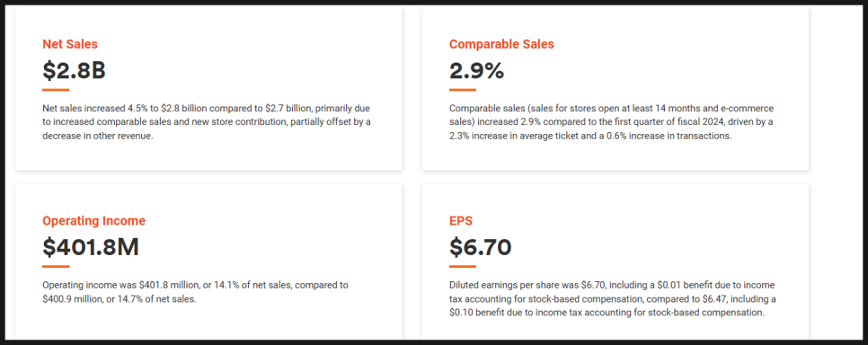Select the $2.8B net sales figure
This screenshot has height=345, width=868.
click(74, 70)
